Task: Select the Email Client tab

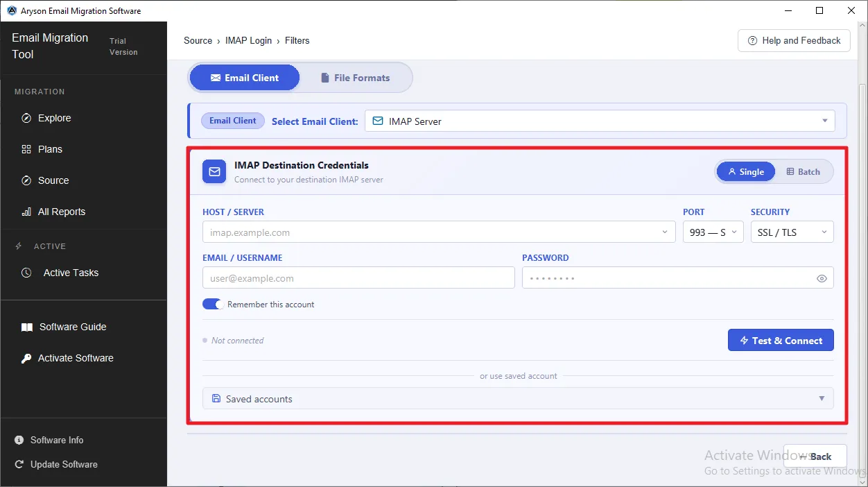Action: [x=245, y=78]
